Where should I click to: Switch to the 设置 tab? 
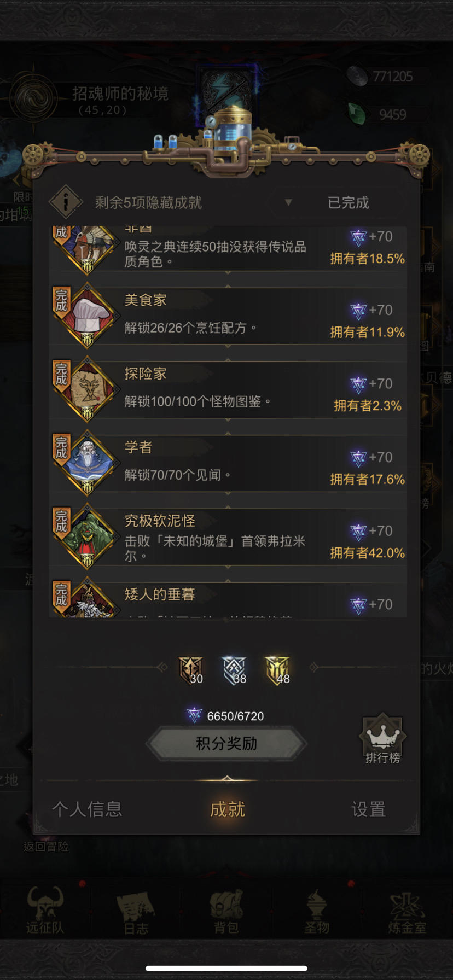[x=369, y=809]
